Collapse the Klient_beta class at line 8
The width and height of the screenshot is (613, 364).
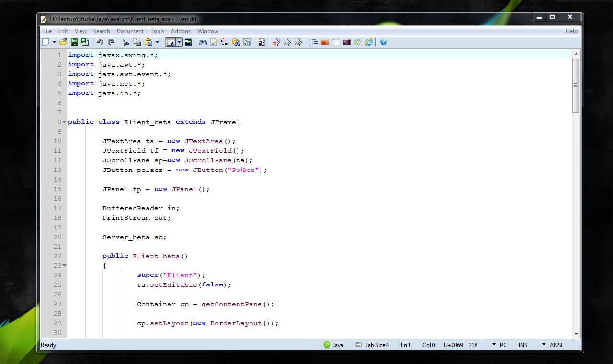point(64,122)
